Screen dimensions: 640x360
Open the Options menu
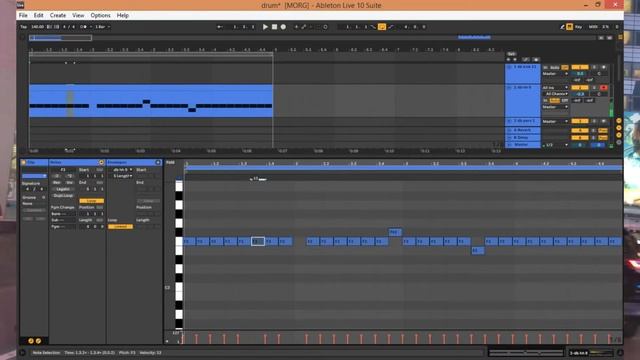click(x=100, y=16)
